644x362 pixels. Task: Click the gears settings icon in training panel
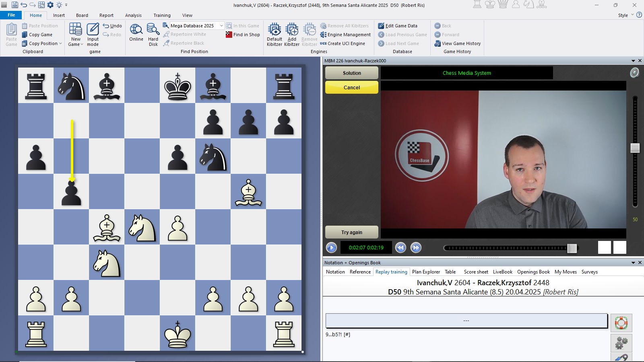pos(621,343)
